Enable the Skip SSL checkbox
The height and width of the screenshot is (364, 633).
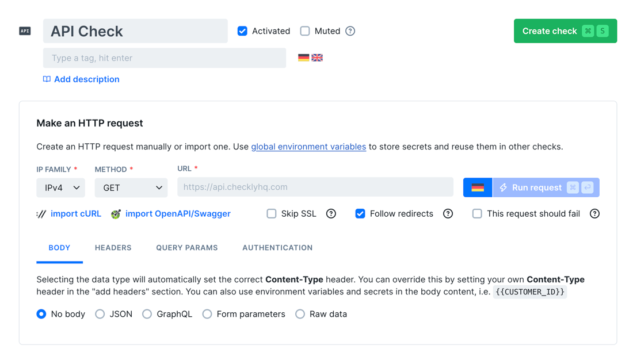point(271,214)
